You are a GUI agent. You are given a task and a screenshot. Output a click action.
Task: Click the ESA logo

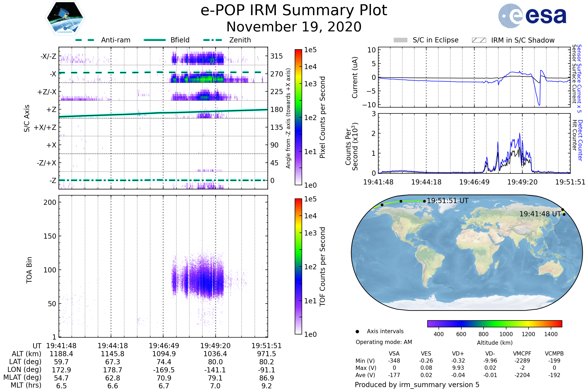click(532, 16)
